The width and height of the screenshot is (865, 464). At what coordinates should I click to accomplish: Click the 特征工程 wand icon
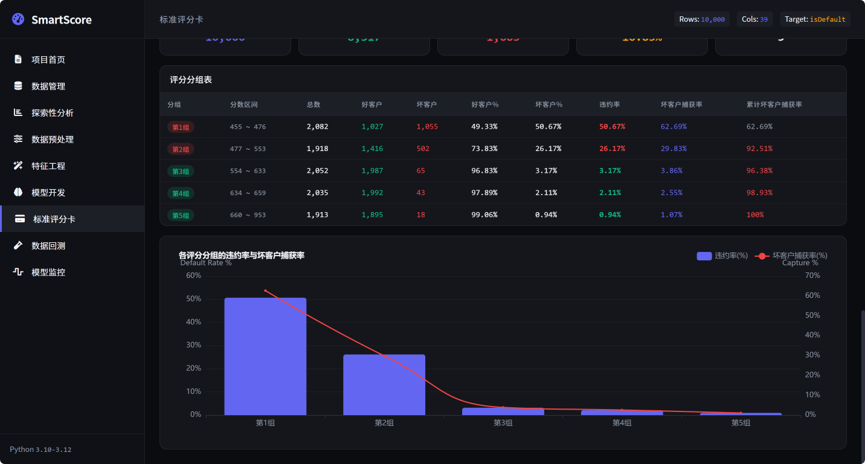(x=18, y=166)
